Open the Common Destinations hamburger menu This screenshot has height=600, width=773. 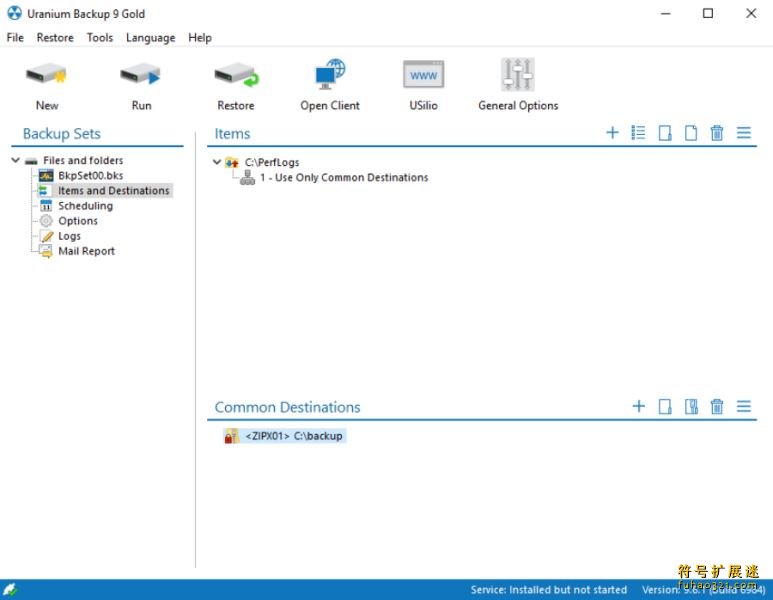744,406
